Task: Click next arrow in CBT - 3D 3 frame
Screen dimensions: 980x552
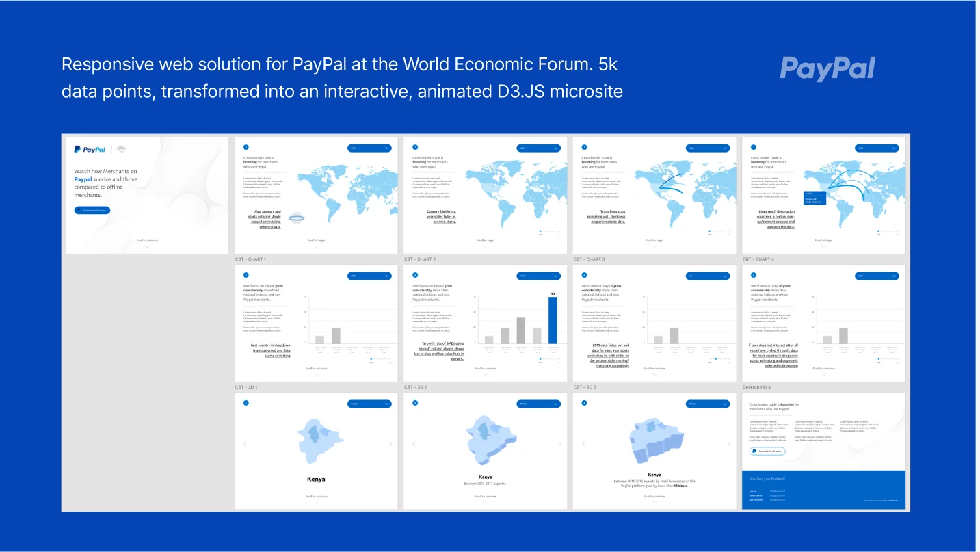Action: pyautogui.click(x=729, y=443)
